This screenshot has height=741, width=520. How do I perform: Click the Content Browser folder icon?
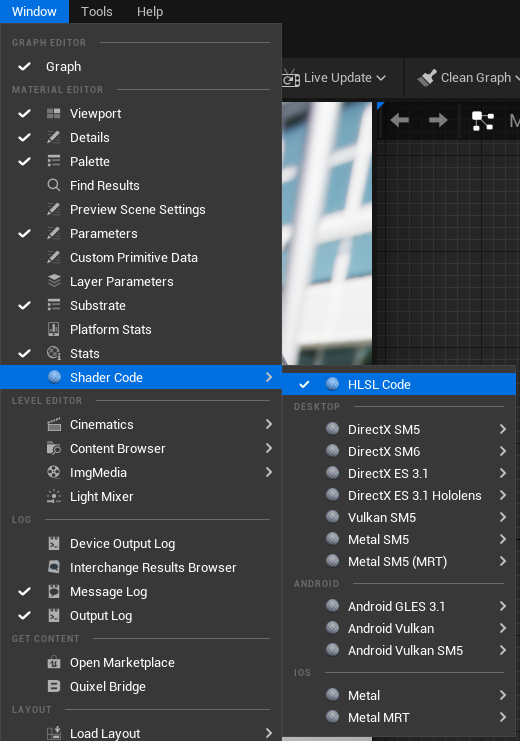[x=54, y=448]
